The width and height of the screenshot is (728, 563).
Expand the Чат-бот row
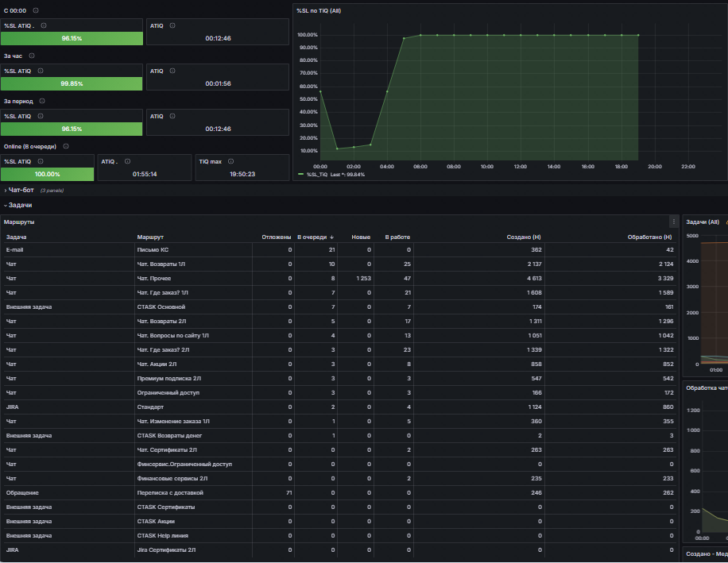[21, 190]
